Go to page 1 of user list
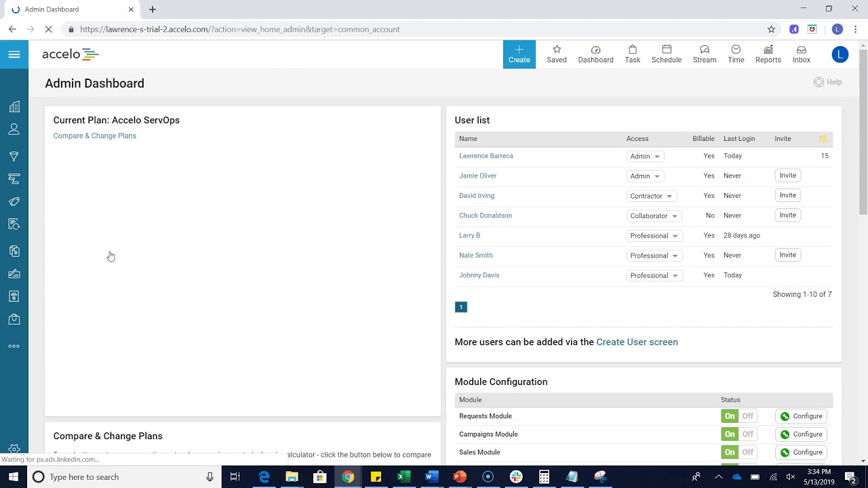Screen dimensions: 868x488 460,307
